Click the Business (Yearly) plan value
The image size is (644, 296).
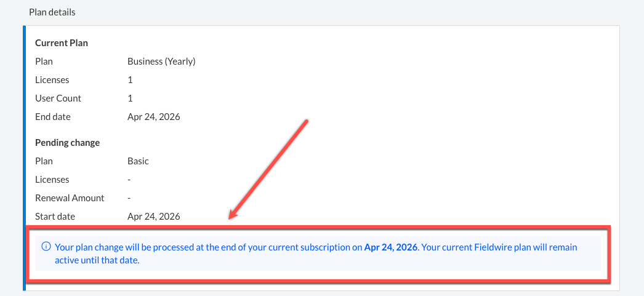[x=161, y=62]
